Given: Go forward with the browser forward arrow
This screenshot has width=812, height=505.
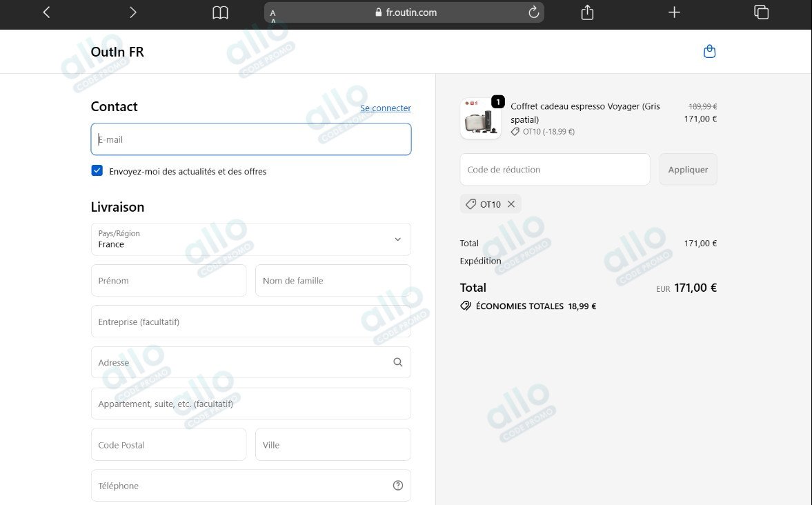Looking at the screenshot, I should coord(133,12).
